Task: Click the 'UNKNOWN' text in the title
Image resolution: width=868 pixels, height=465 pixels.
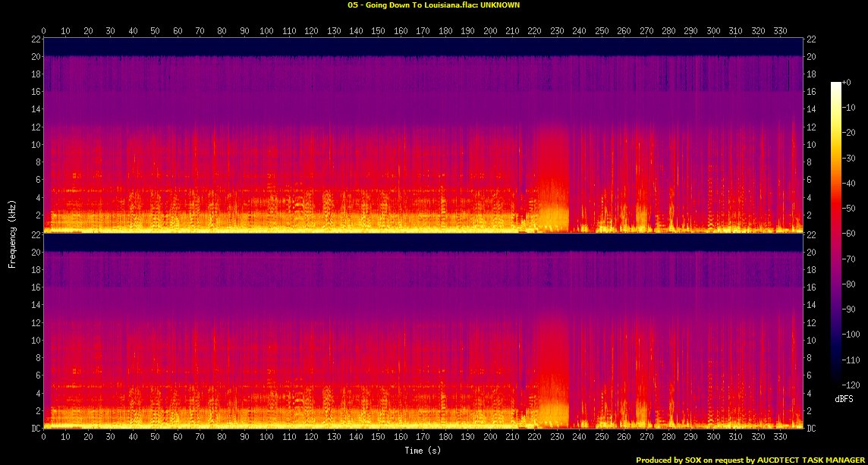Action: click(x=500, y=5)
